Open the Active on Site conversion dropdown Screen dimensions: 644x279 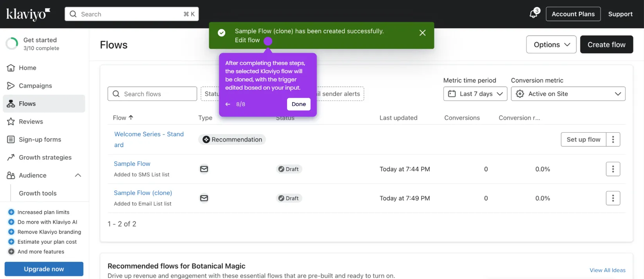(568, 94)
